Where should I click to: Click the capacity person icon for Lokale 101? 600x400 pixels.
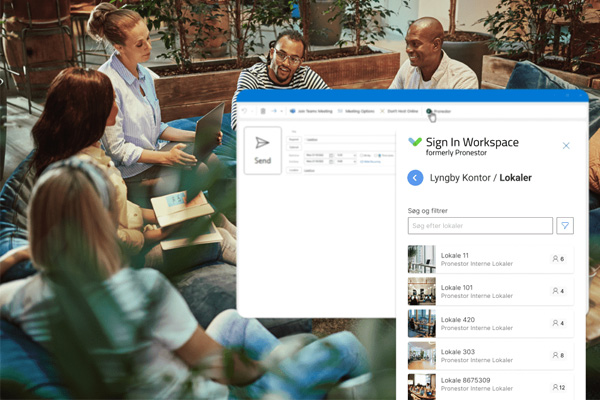pyautogui.click(x=555, y=291)
